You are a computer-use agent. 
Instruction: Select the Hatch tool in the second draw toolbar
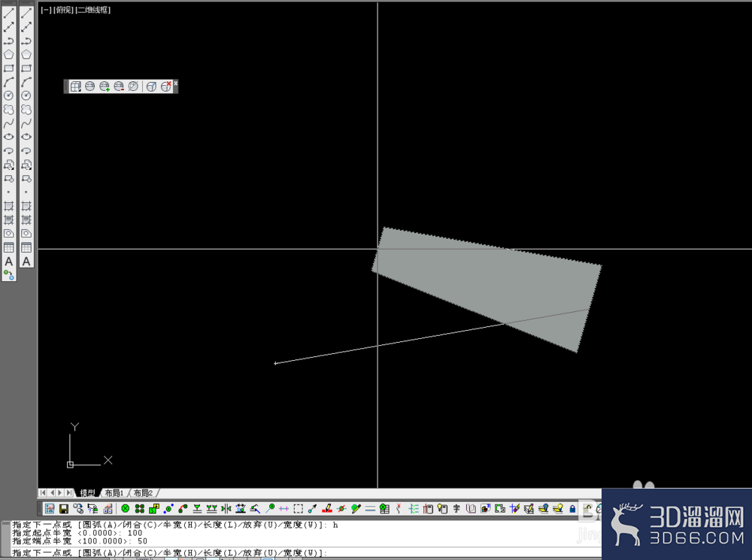click(26, 206)
